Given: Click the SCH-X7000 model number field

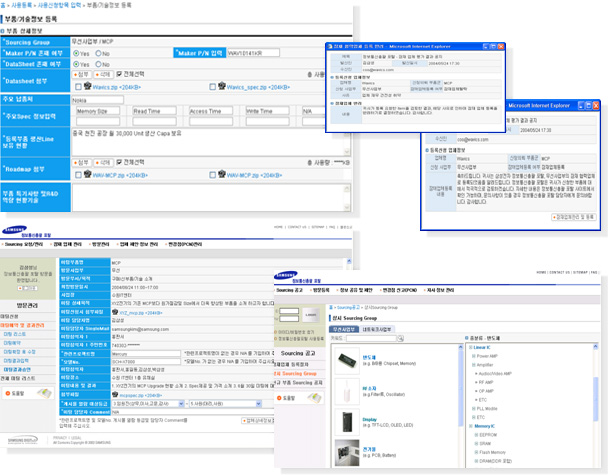Looking at the screenshot, I should pos(146,361).
